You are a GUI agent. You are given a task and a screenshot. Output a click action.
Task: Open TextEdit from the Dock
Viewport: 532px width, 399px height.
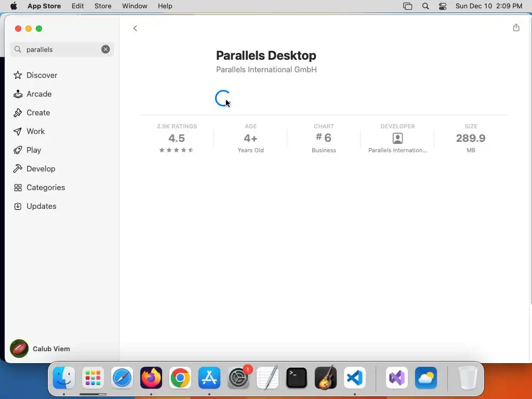click(268, 378)
